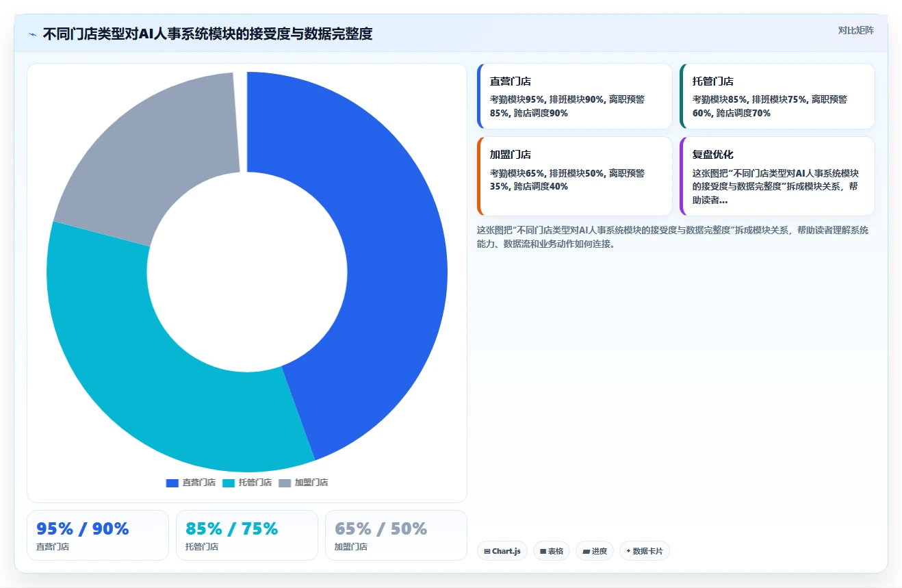Toggle the 加盟门店 legend item

303,483
